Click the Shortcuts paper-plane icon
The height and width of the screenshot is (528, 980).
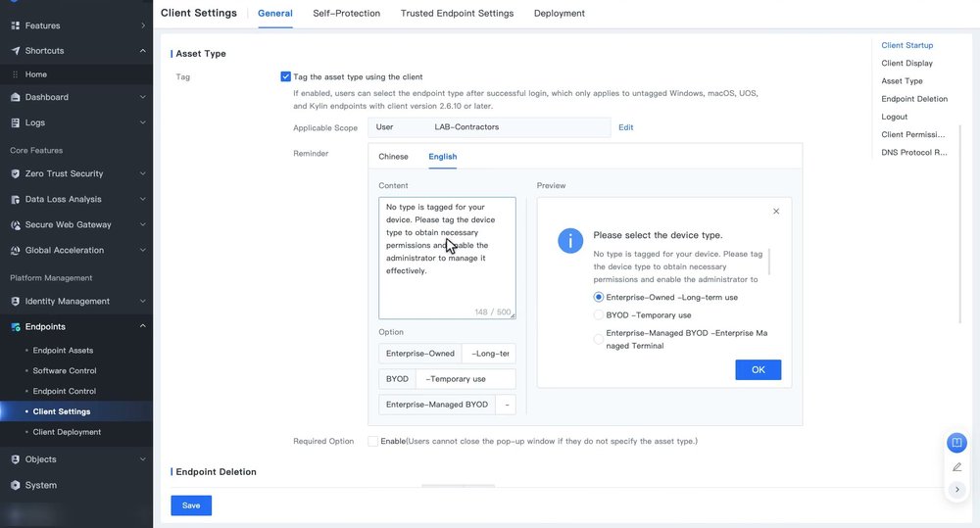[15, 51]
